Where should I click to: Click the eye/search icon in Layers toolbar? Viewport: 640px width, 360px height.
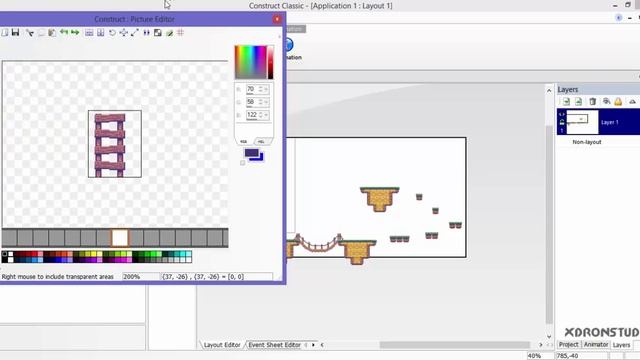tap(607, 102)
